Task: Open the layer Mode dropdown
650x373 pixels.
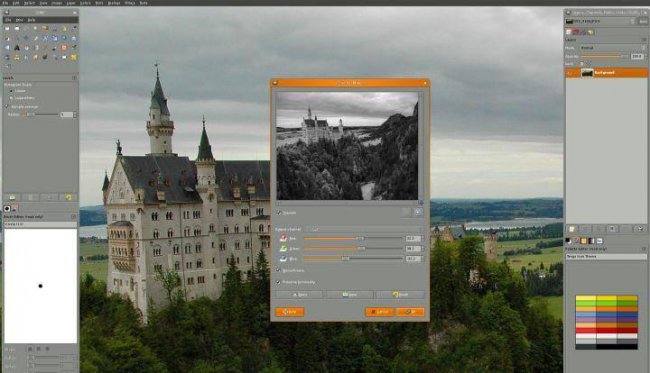Action: point(613,48)
